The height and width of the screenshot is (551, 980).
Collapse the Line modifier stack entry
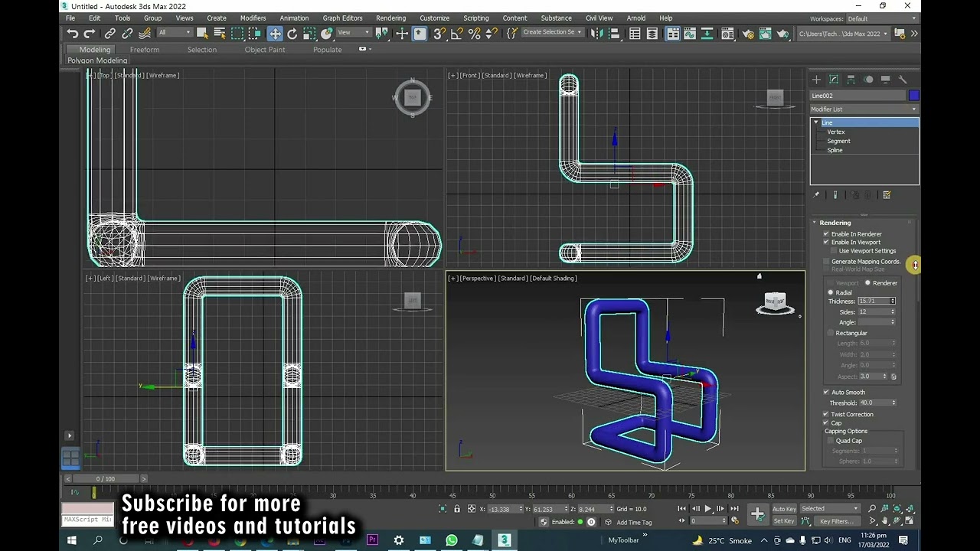pos(817,122)
